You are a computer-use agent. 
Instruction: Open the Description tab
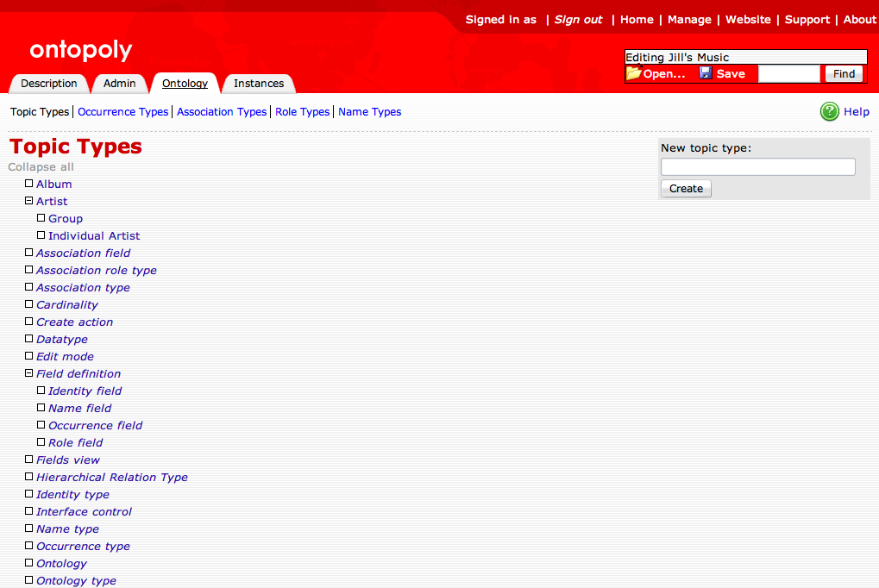tap(49, 83)
